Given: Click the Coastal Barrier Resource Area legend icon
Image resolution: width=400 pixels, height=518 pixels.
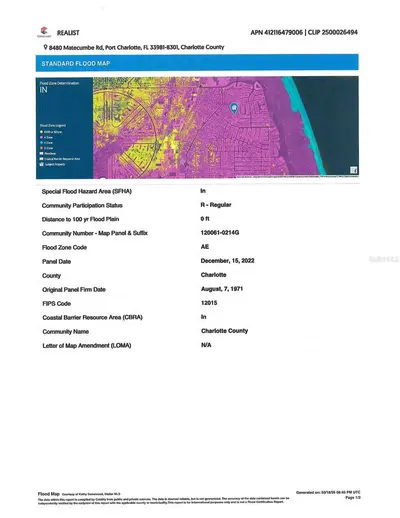Looking at the screenshot, I should pos(42,159).
